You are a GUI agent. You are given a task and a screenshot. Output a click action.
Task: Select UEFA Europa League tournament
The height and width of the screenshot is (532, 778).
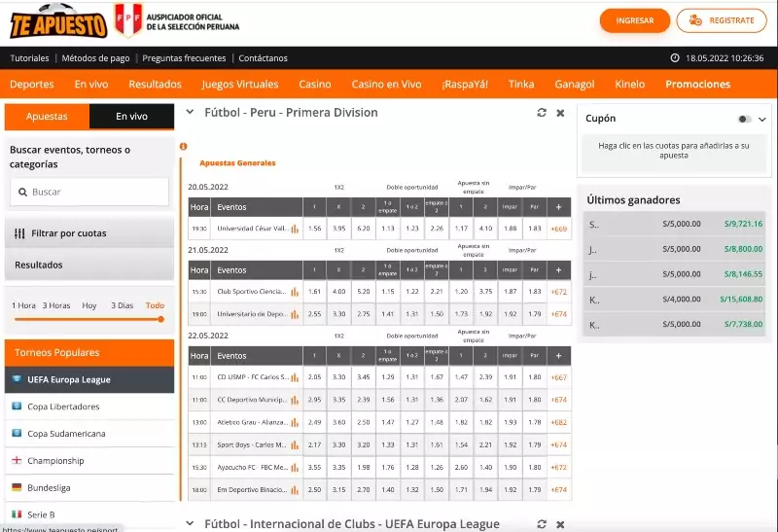[89, 379]
